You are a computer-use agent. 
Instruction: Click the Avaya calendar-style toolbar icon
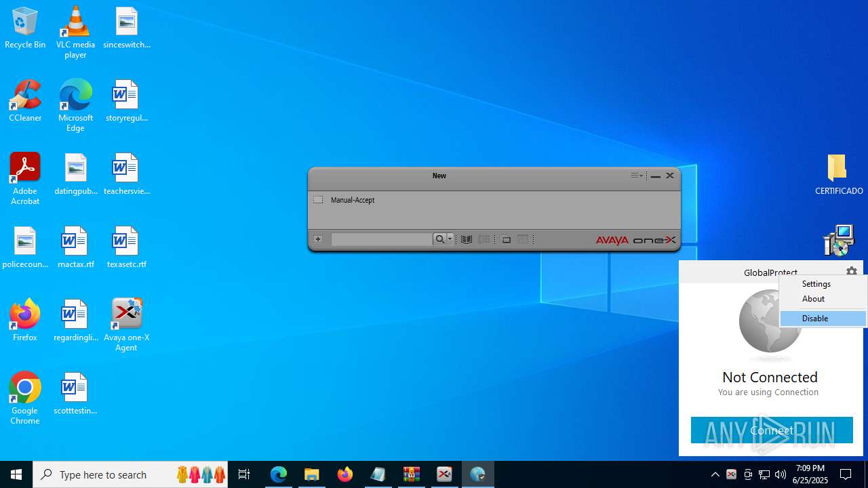pyautogui.click(x=523, y=239)
